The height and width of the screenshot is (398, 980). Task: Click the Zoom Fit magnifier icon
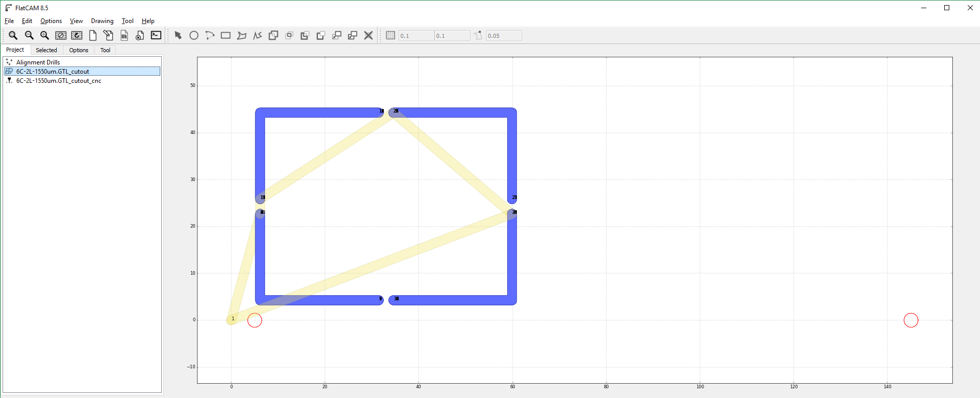pyautogui.click(x=13, y=35)
